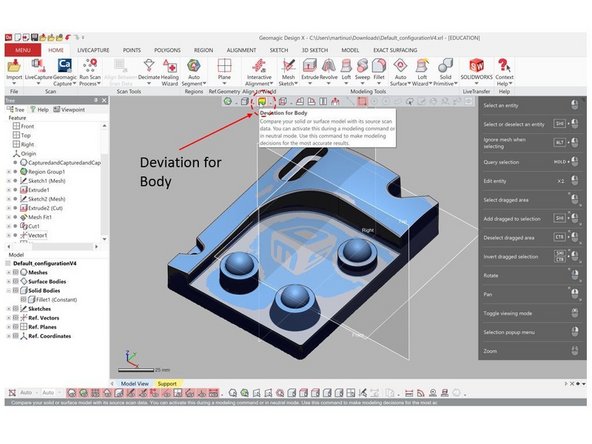Click the Help button in Tree panel
The width and height of the screenshot is (592, 444).
(x=39, y=109)
